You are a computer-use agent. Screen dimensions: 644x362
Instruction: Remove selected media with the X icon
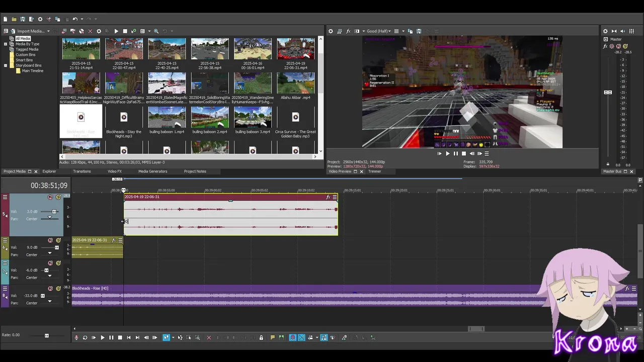pos(90,31)
